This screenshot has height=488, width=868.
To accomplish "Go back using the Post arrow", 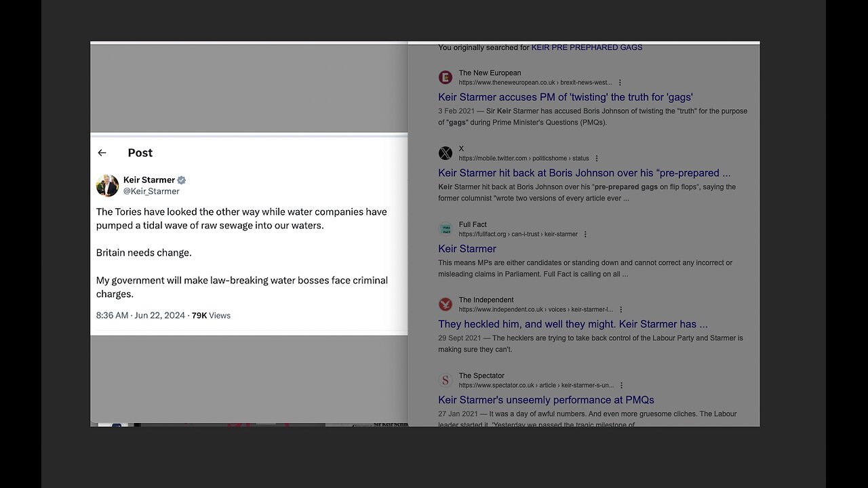I will [102, 153].
